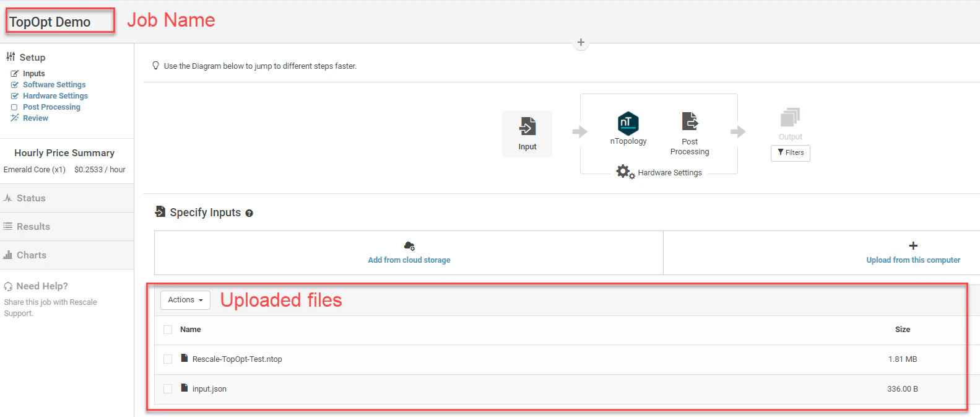Click the Output stacked files icon
The width and height of the screenshot is (980, 417).
click(x=790, y=117)
